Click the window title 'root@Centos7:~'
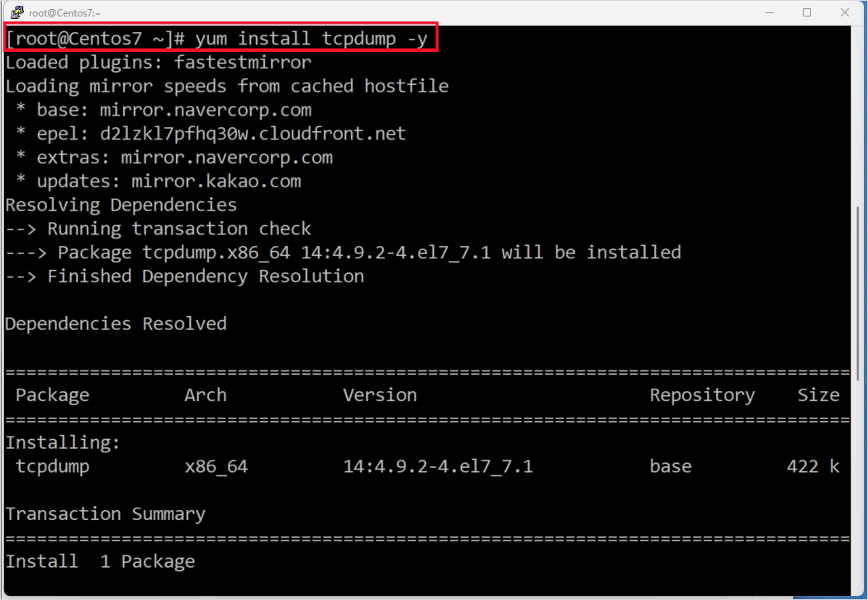 pos(64,12)
